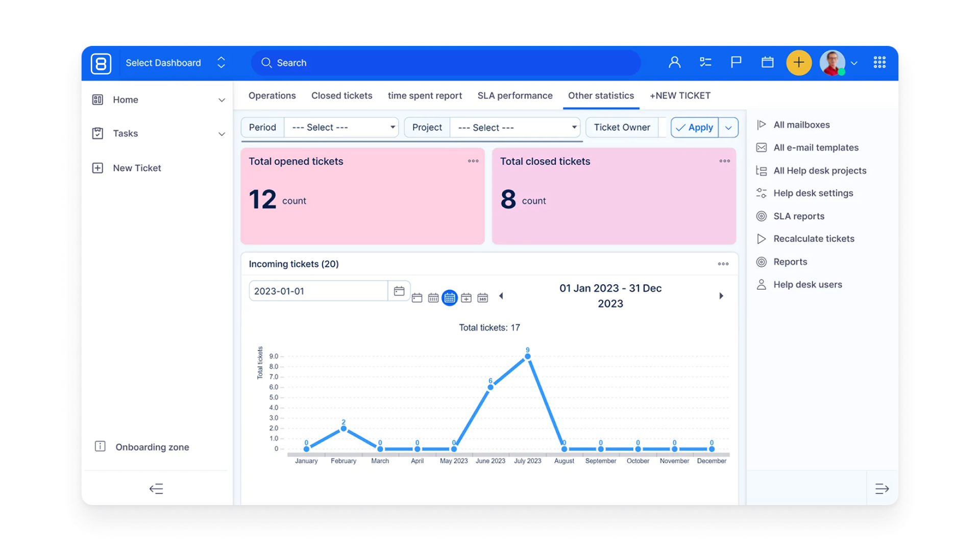Expand the Home sidebar chevron
The image size is (980, 551).
pyautogui.click(x=222, y=100)
